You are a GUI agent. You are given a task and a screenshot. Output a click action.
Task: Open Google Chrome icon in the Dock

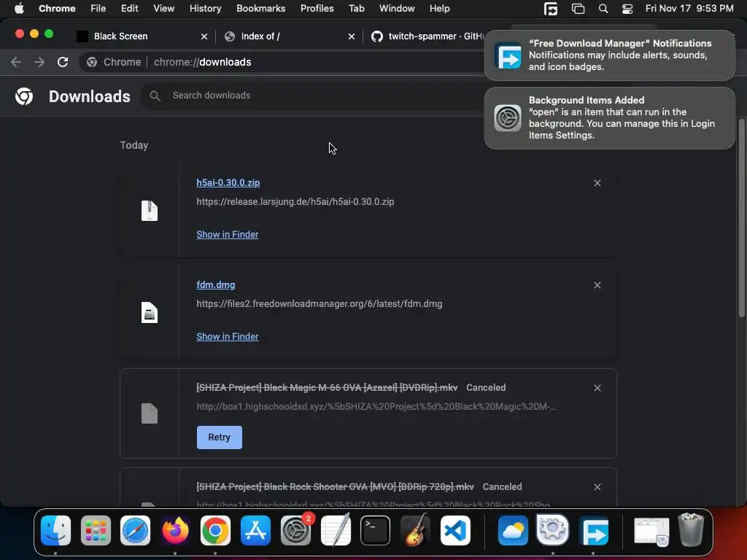(215, 530)
